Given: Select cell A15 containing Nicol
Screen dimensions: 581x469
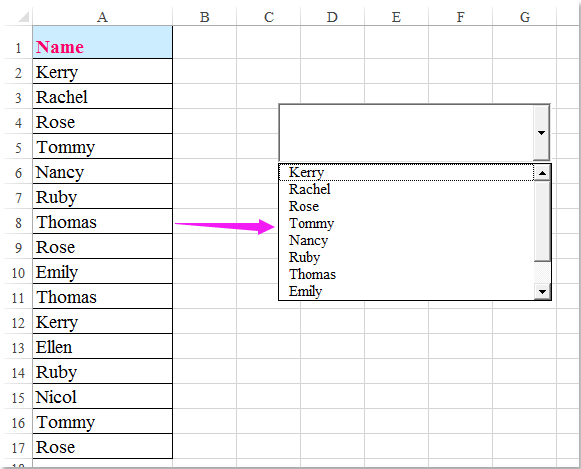Looking at the screenshot, I should tap(102, 397).
